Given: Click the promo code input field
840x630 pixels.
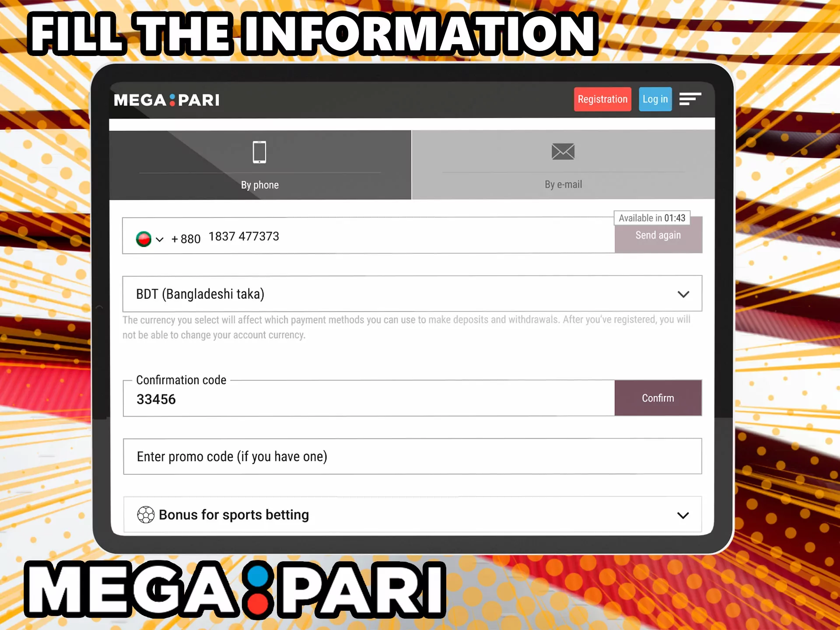Looking at the screenshot, I should pos(412,457).
